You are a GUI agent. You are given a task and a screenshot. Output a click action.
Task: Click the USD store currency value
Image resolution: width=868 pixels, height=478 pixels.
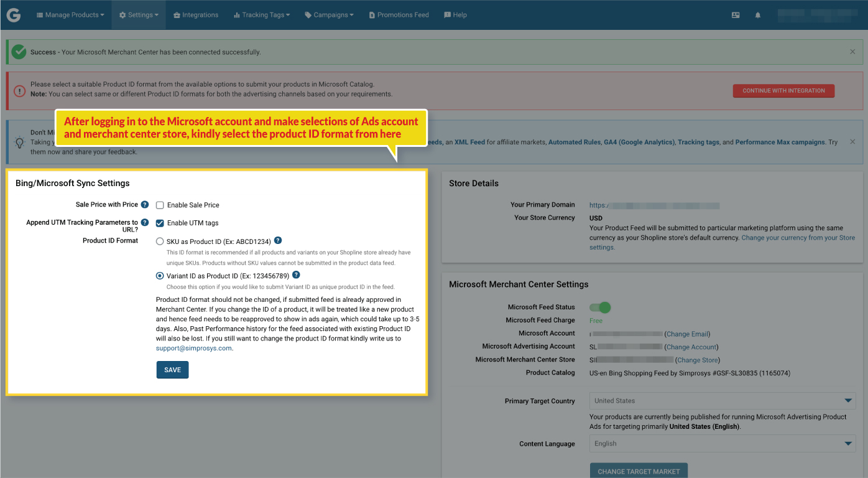596,218
